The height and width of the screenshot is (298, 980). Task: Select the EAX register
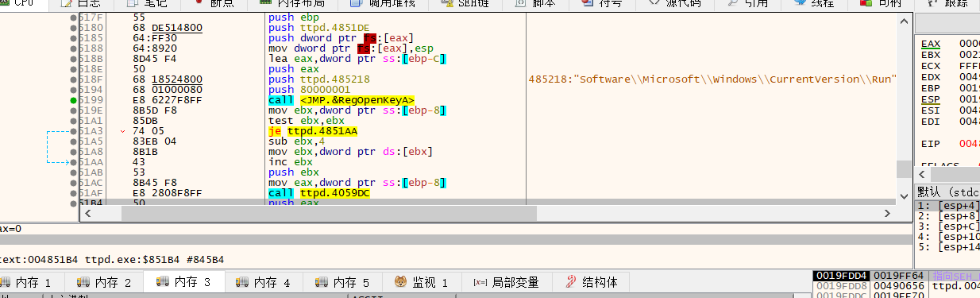[930, 44]
